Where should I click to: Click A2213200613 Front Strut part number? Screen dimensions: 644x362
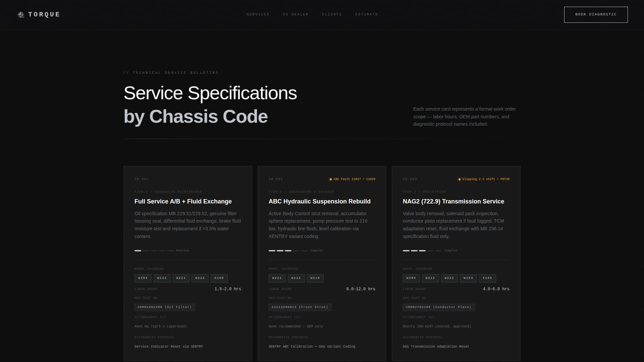[300, 307]
